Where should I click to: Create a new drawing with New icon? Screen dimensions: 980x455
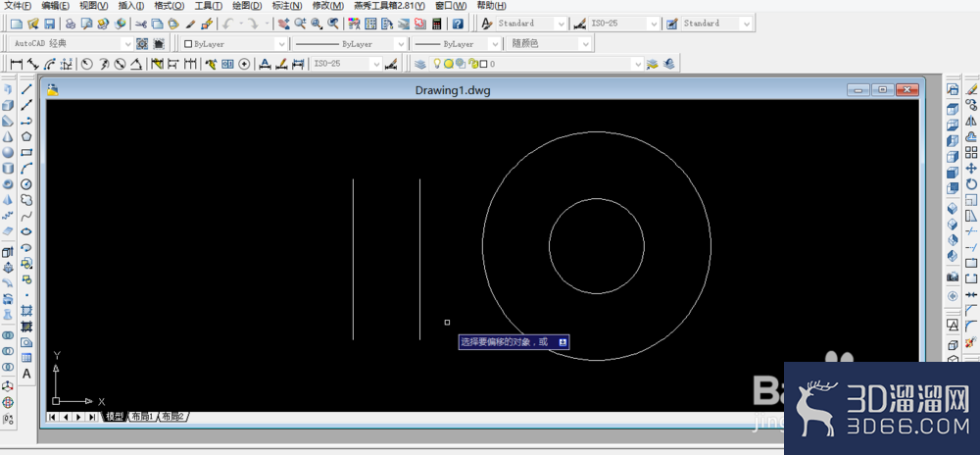click(17, 24)
